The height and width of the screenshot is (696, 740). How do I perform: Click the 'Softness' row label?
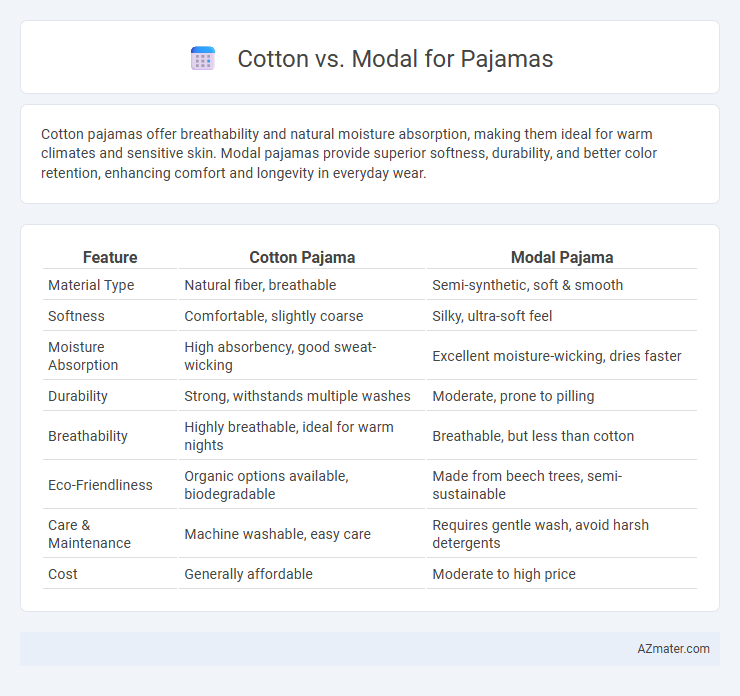(x=76, y=316)
